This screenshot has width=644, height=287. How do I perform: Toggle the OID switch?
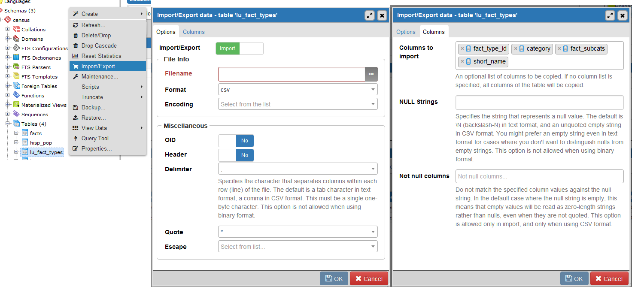click(236, 140)
